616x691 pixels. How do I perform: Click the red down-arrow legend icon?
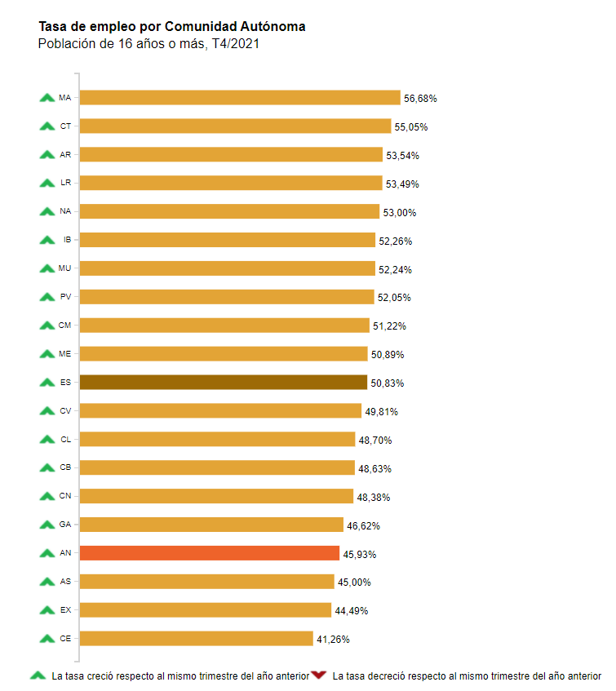[319, 675]
